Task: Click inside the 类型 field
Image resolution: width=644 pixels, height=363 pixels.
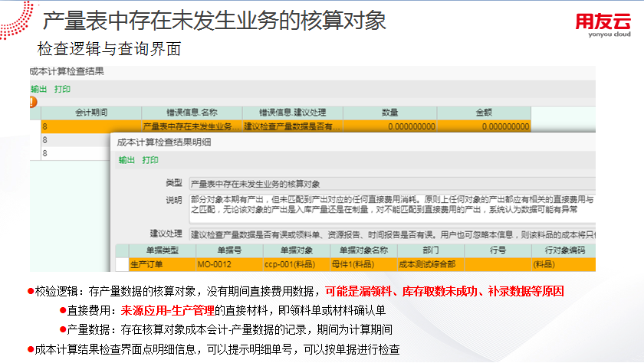Action: point(391,184)
